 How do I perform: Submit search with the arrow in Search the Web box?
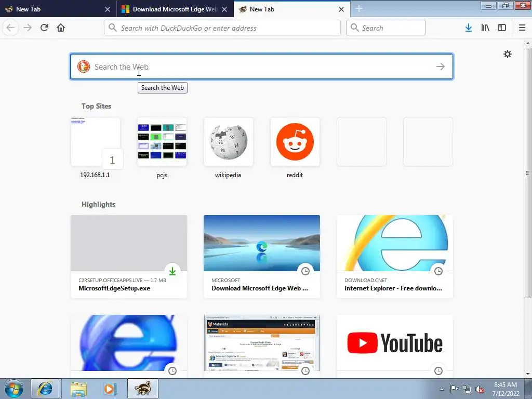[441, 66]
